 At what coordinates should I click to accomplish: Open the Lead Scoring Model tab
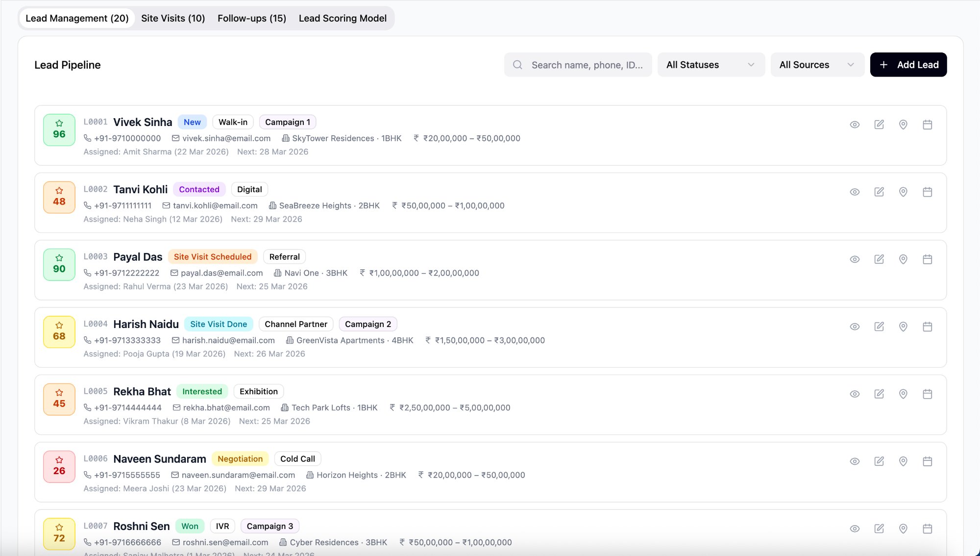click(x=343, y=18)
